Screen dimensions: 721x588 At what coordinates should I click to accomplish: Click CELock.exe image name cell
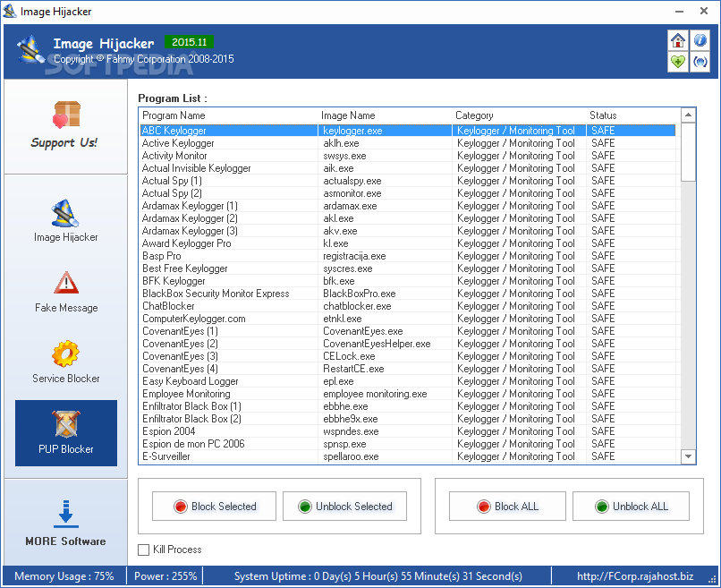(349, 356)
